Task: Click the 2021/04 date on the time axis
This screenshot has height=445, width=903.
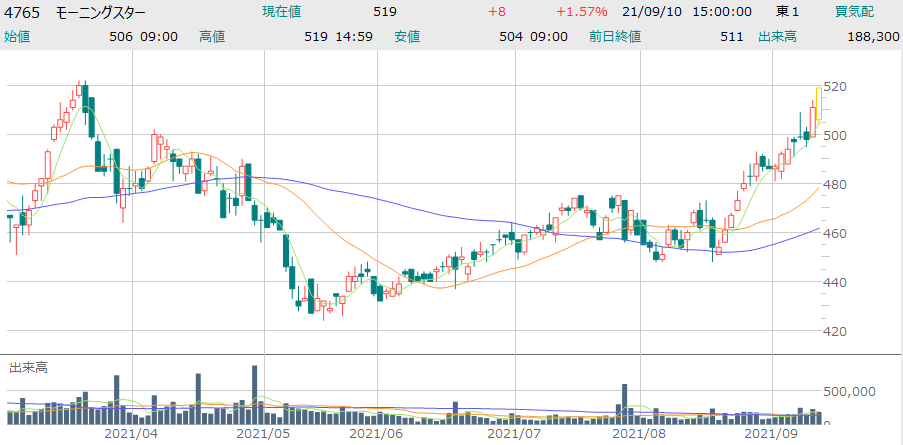Action: point(131,435)
